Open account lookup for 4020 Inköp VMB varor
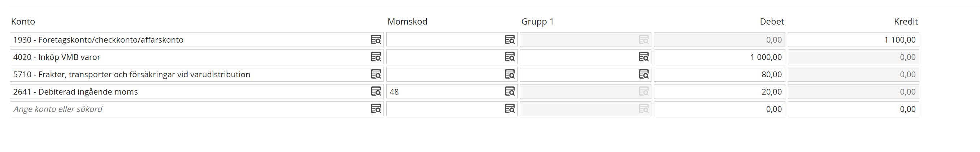 click(376, 57)
